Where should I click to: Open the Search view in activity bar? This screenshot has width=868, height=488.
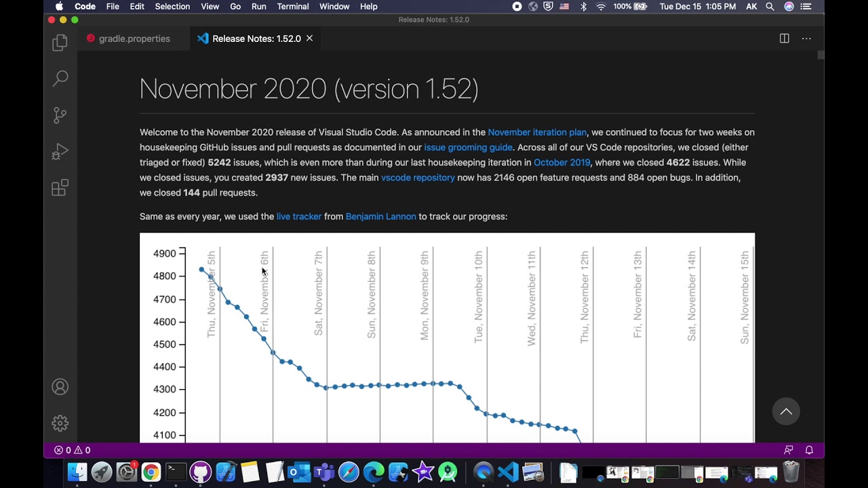pyautogui.click(x=60, y=79)
